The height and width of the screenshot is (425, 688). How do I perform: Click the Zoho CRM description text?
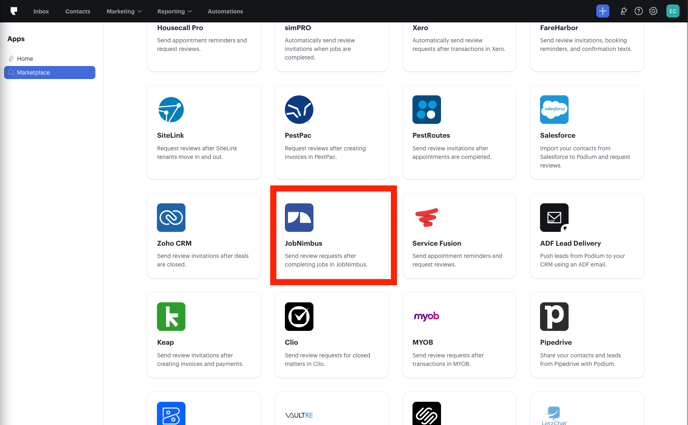203,260
